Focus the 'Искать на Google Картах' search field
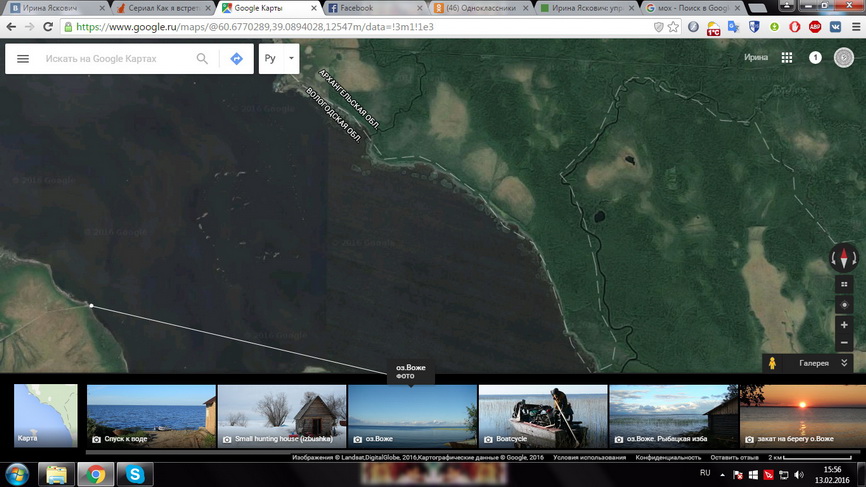This screenshot has height=487, width=866. (x=116, y=59)
